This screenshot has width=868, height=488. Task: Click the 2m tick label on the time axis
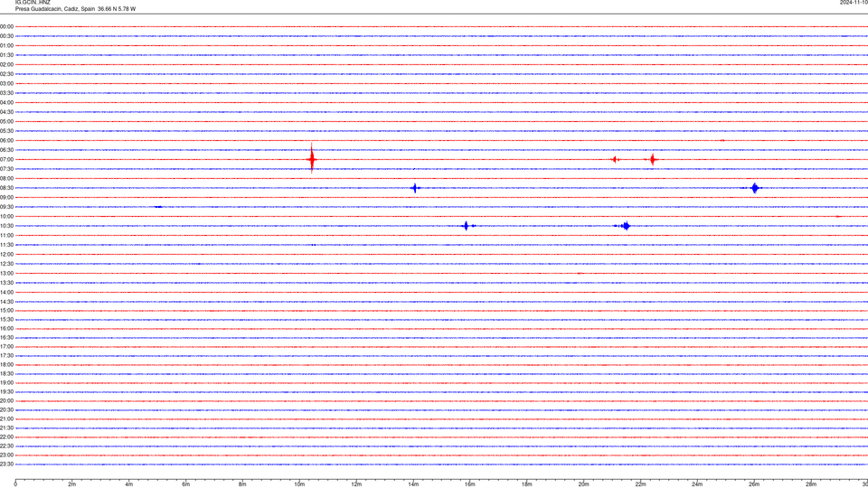[72, 484]
